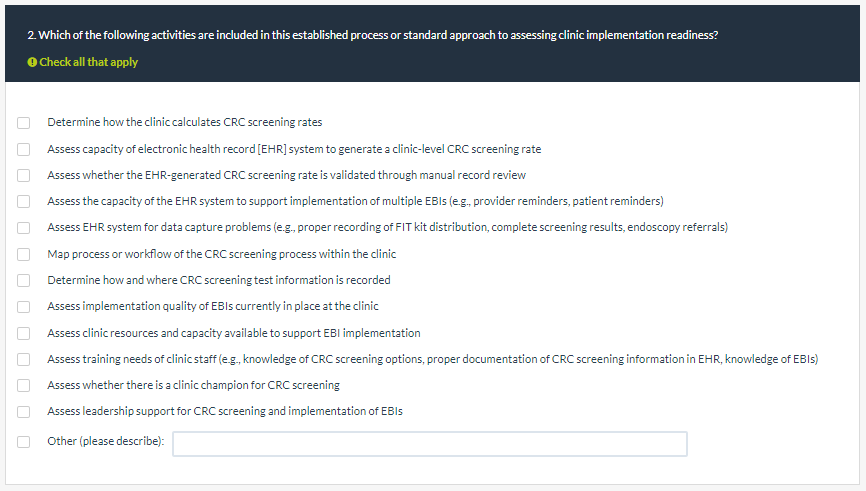Focus the Other description text field
866x491 pixels.
click(x=429, y=443)
